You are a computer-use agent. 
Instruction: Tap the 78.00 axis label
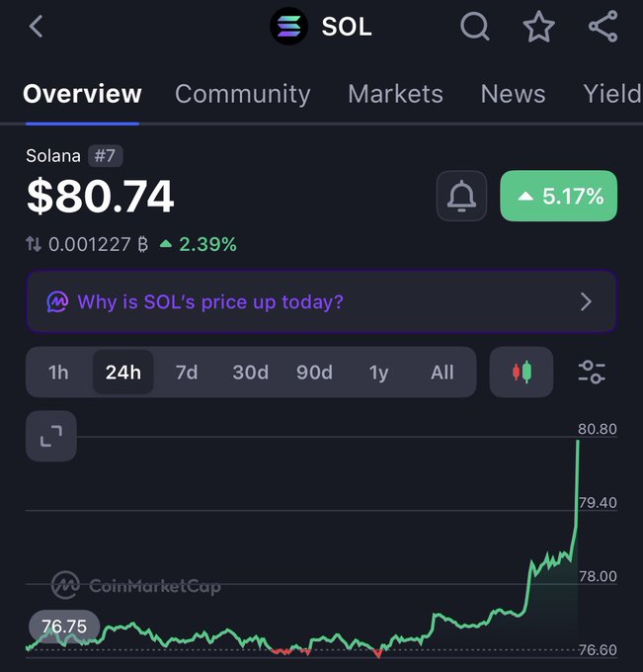[x=598, y=576]
